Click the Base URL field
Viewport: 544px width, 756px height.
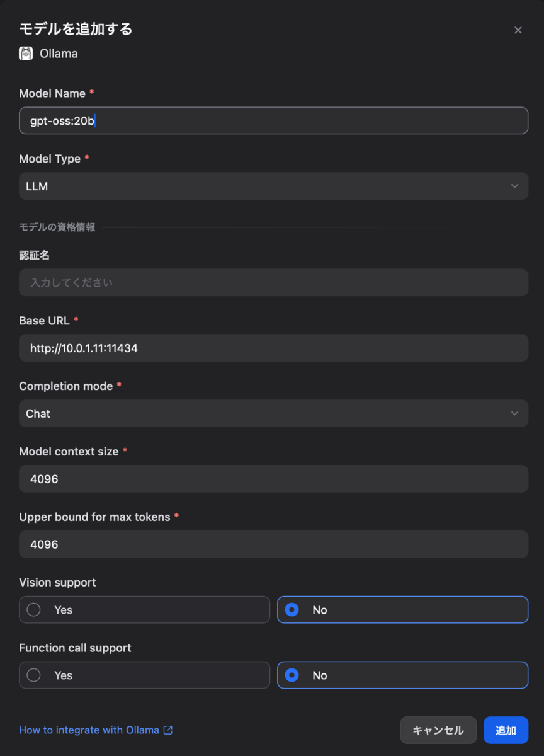click(x=273, y=348)
